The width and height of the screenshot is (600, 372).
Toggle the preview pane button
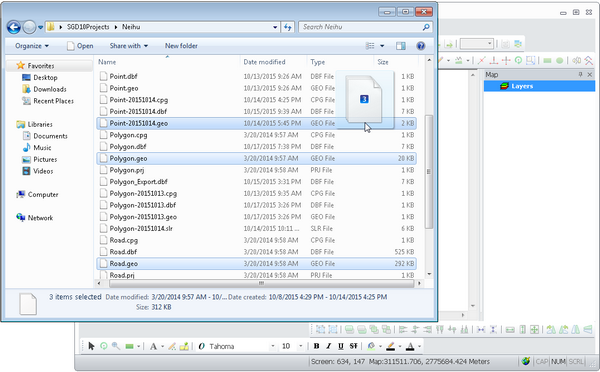coord(401,46)
